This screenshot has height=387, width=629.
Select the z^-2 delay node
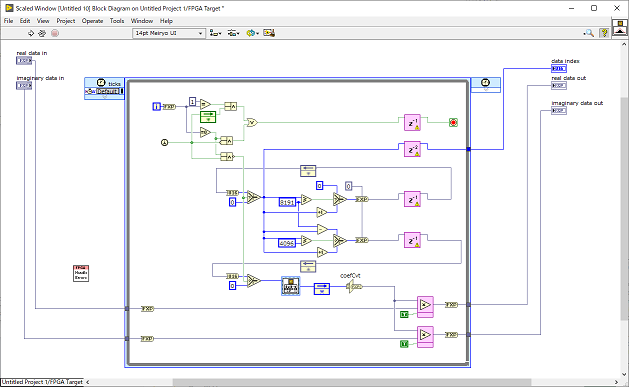[412, 149]
